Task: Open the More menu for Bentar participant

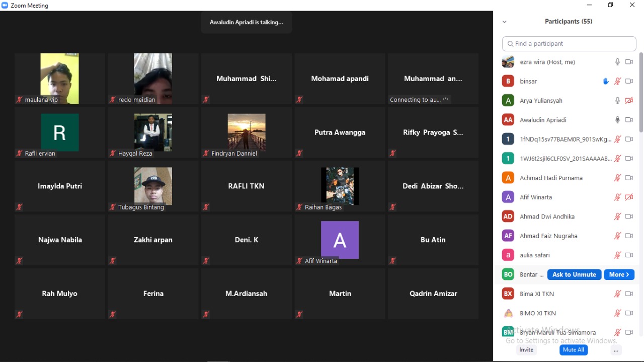Action: coord(619,274)
